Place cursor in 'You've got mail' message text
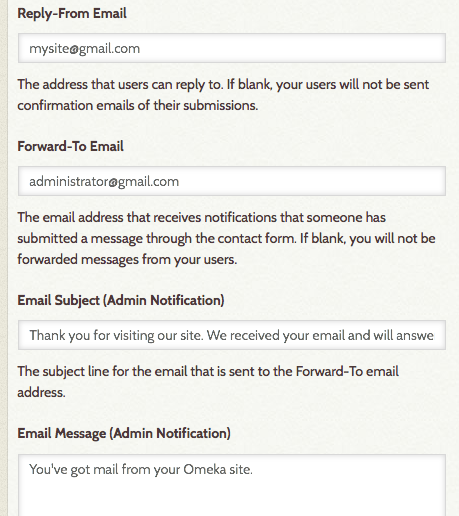Viewport: 459px width, 516px height. pyautogui.click(x=141, y=469)
